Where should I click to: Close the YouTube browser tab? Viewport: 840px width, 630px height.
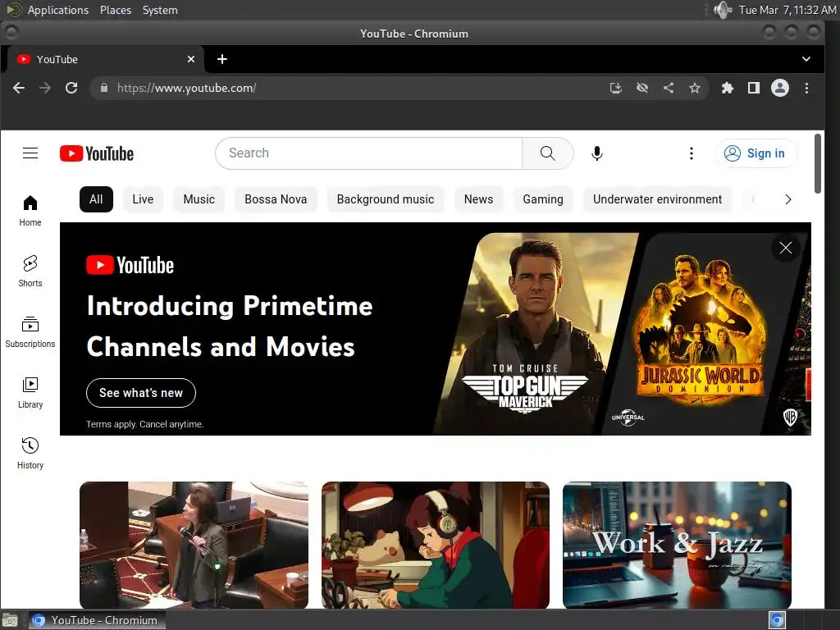(x=190, y=59)
